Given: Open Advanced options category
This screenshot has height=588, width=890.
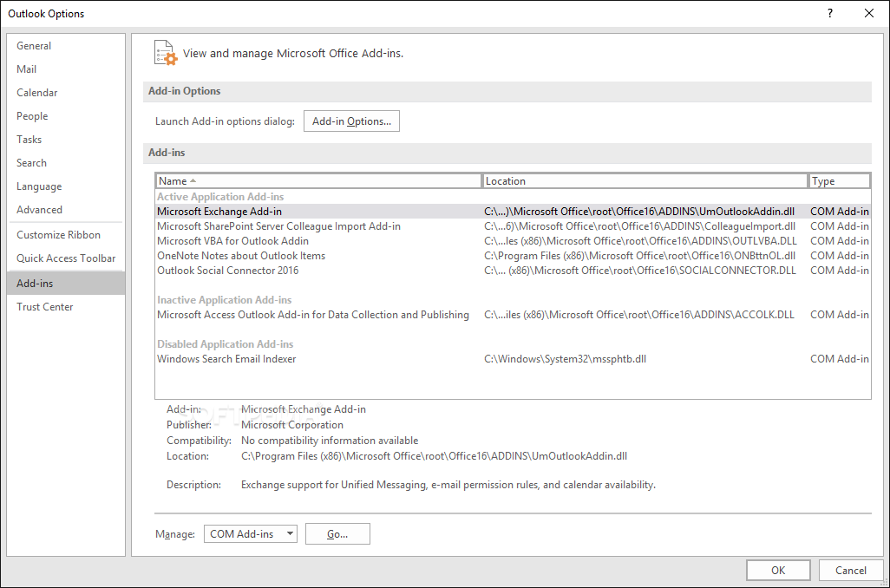Looking at the screenshot, I should click(x=66, y=209).
